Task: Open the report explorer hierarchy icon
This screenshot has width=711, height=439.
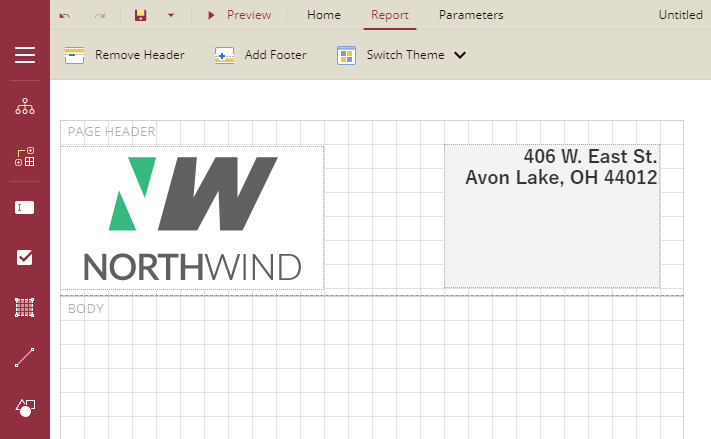Action: pyautogui.click(x=25, y=106)
